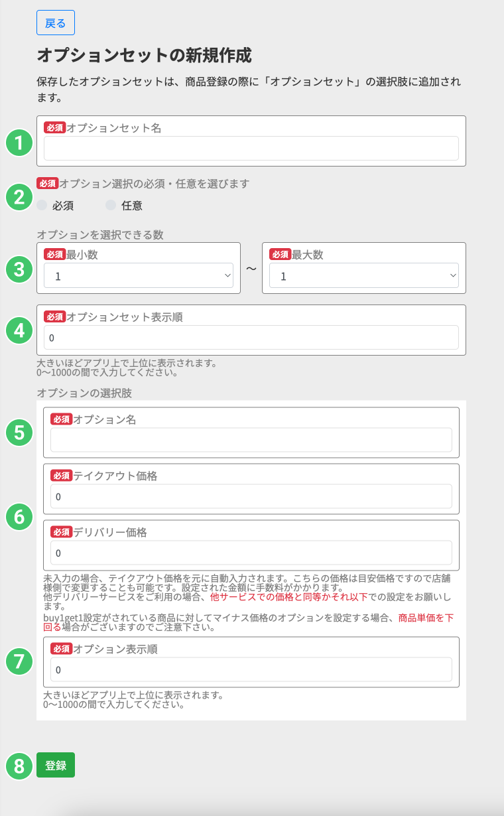Click the green number 1 badge
The height and width of the screenshot is (816, 504).
coord(19,142)
